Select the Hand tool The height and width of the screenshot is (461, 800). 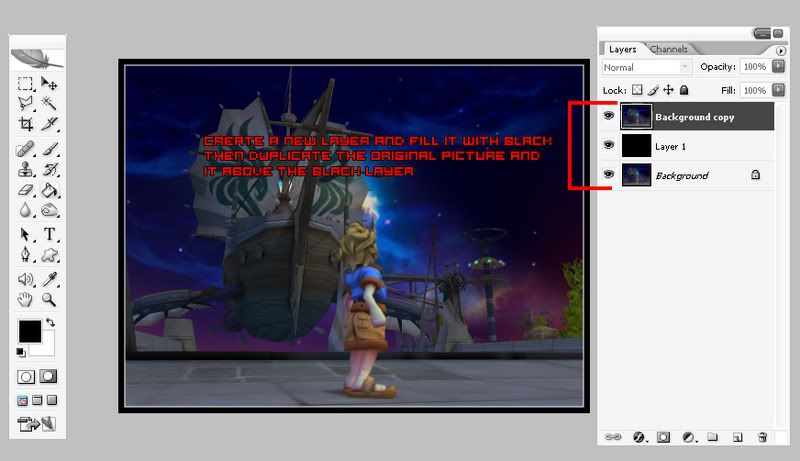tap(25, 299)
